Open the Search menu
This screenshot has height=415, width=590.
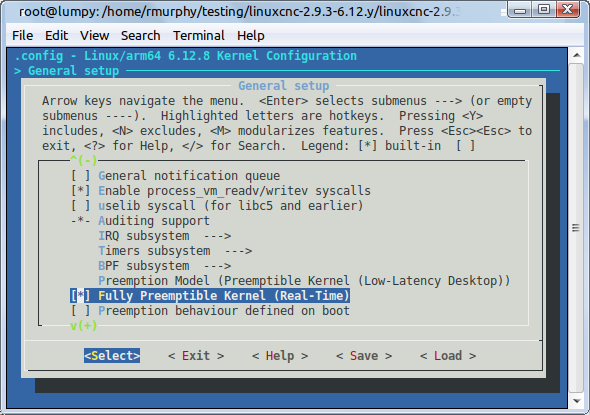[x=140, y=36]
